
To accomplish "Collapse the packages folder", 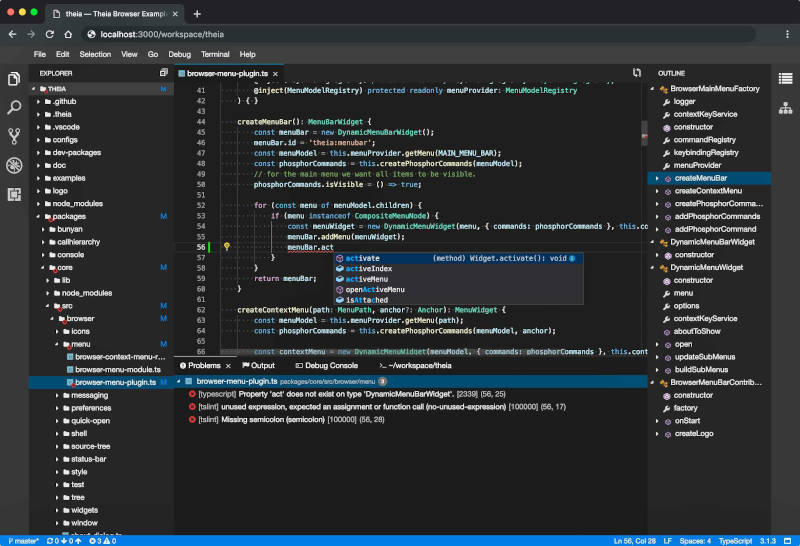I will pyautogui.click(x=38, y=216).
